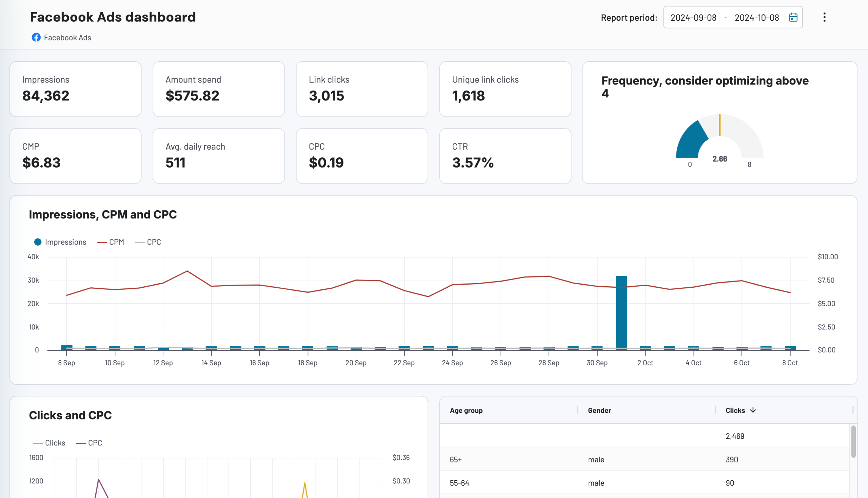Open the three-dot options menu
Viewport: 868px width, 498px height.
(x=824, y=17)
